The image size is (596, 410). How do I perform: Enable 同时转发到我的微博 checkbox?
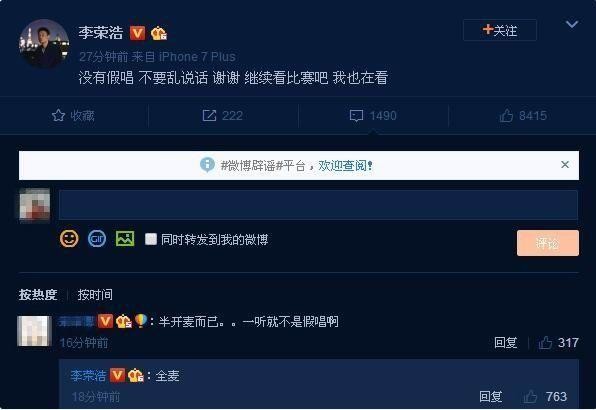[x=151, y=239]
